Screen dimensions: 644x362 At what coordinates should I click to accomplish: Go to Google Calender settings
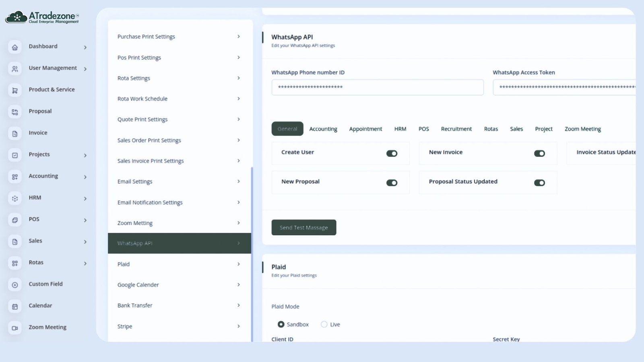138,285
